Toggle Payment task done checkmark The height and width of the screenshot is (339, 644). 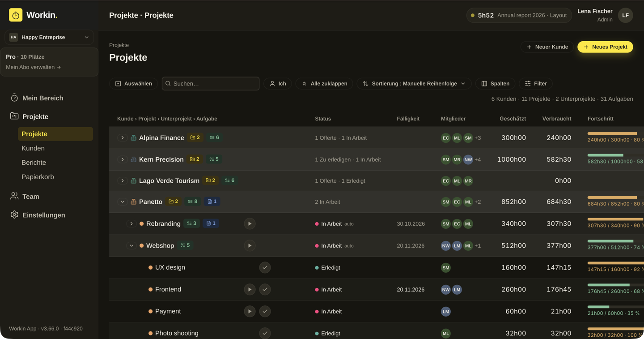265,311
